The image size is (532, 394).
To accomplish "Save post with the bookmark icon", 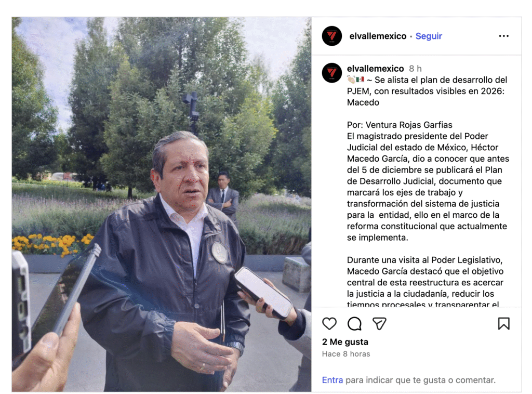I will point(503,323).
